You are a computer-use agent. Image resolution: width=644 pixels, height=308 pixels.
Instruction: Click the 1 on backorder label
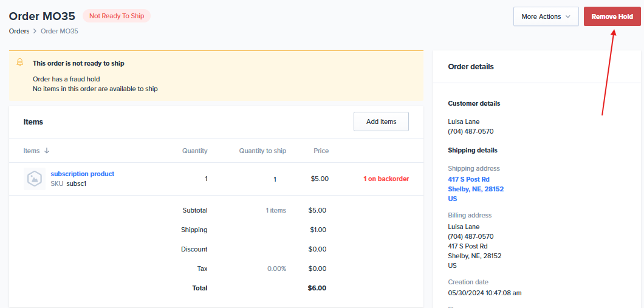click(x=386, y=179)
